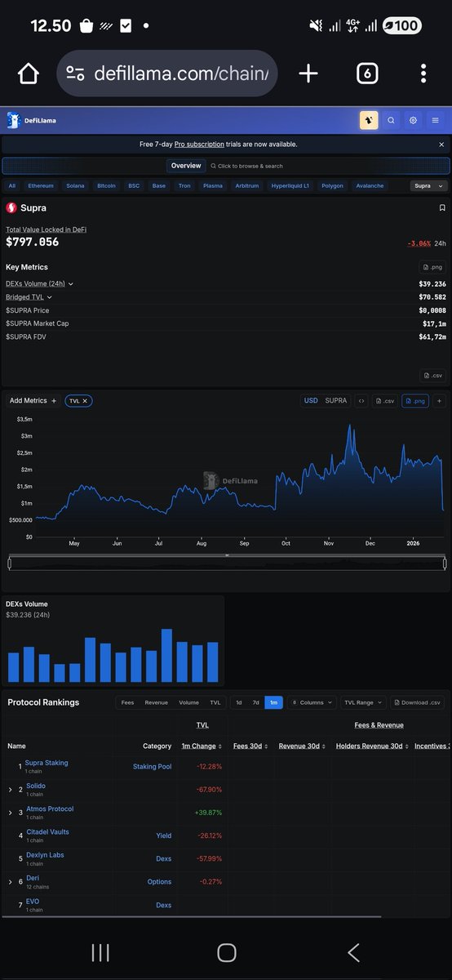Select the Fees ranking filter

(127, 702)
